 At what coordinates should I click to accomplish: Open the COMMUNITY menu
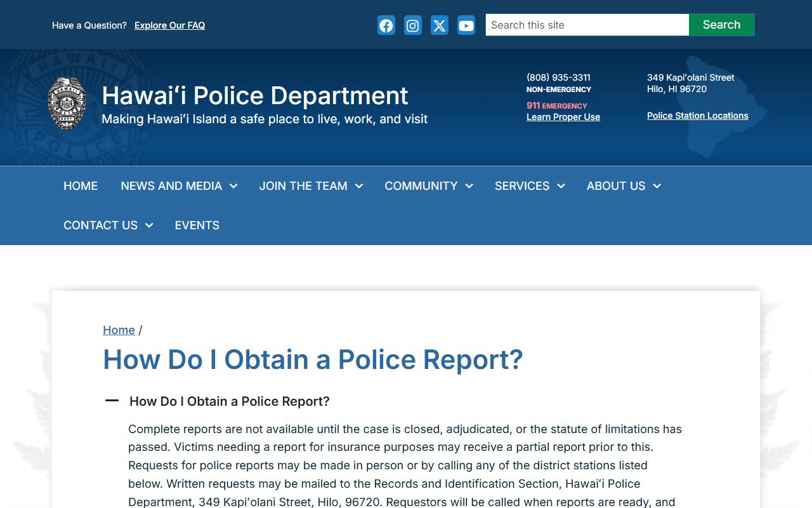(x=421, y=186)
